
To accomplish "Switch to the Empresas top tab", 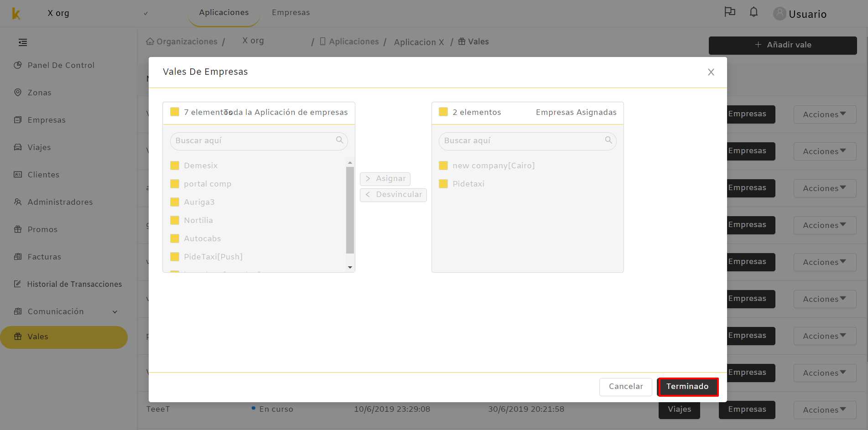I will coord(291,12).
